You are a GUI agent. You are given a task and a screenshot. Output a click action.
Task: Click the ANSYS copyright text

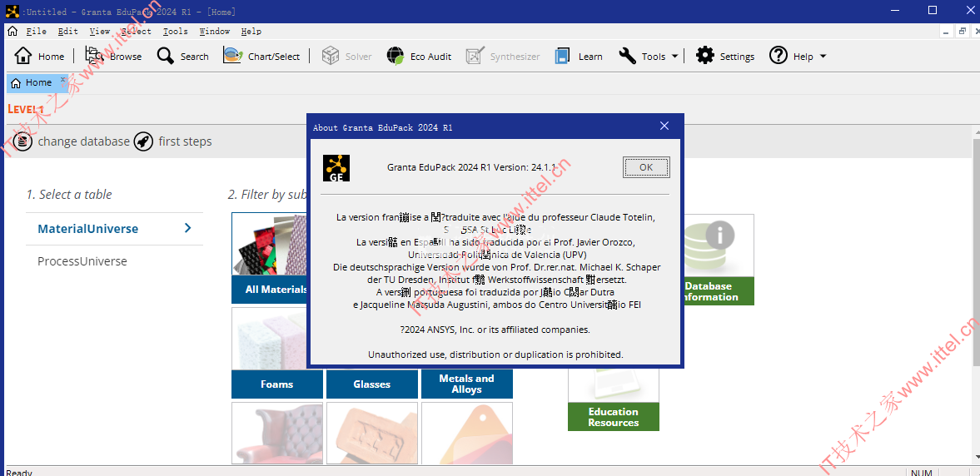click(495, 330)
